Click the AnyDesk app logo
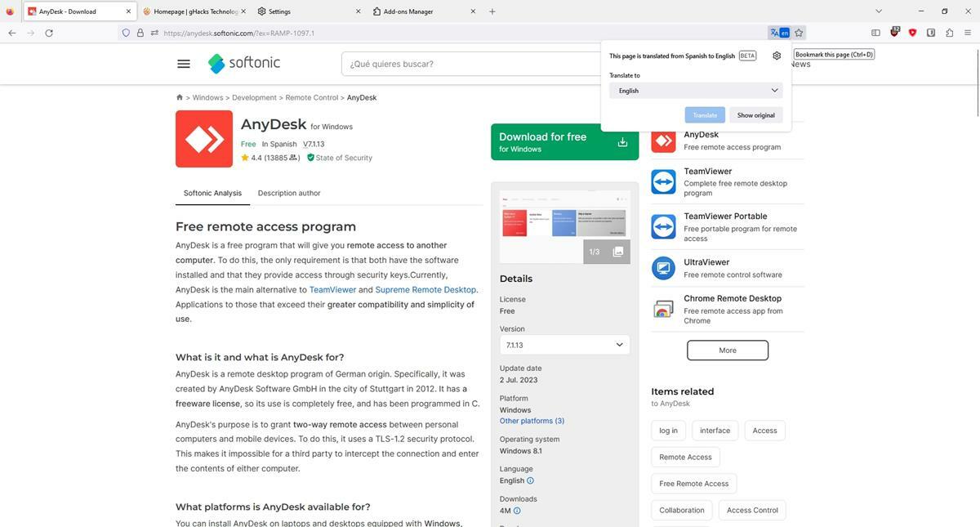The height and width of the screenshot is (527, 980). 204,139
